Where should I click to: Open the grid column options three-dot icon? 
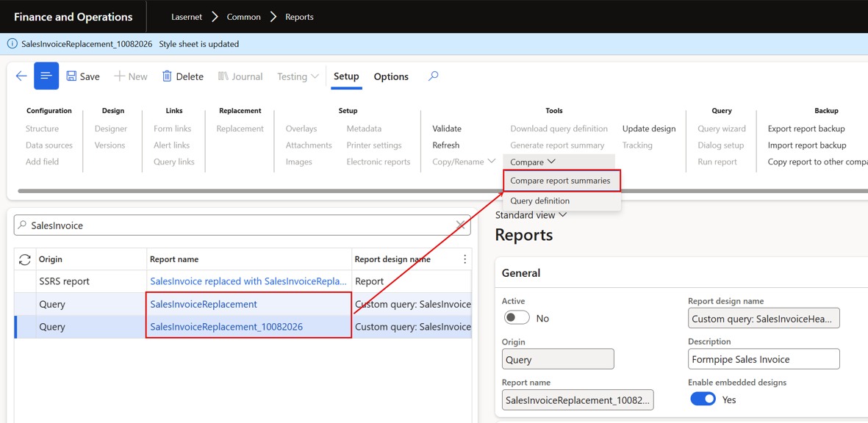point(465,259)
